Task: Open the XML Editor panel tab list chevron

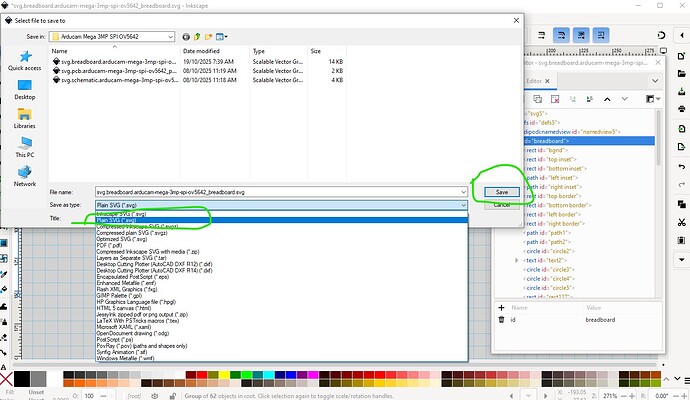Action: pyautogui.click(x=655, y=81)
